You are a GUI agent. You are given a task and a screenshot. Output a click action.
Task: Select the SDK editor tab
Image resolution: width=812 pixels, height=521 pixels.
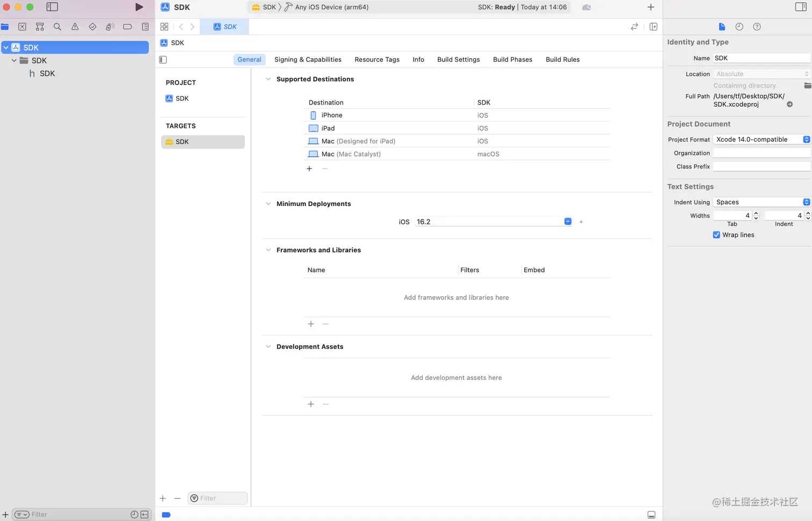224,26
